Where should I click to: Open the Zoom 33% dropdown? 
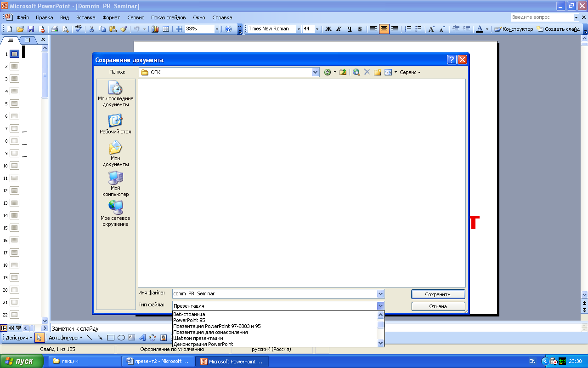point(217,29)
